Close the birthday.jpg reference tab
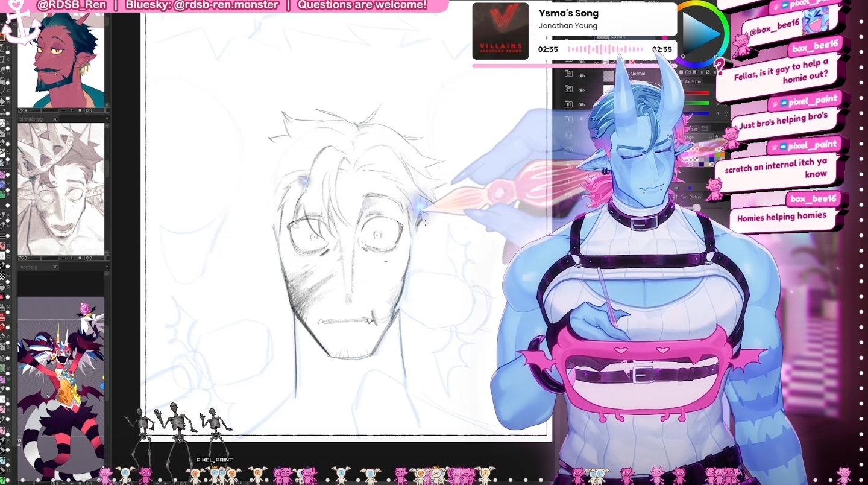Screen dimensions: 868x485 coord(55,119)
